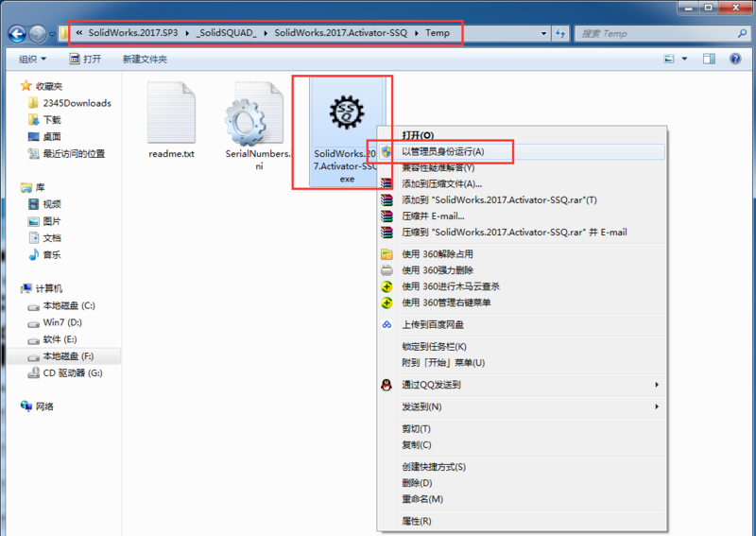
Task: Click the change view icon
Action: [669, 59]
